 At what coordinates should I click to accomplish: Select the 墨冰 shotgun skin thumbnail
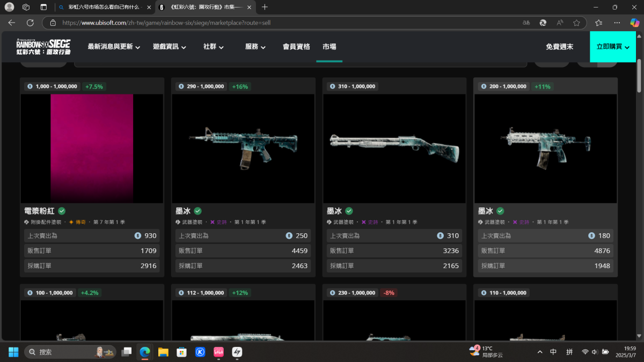(x=394, y=149)
